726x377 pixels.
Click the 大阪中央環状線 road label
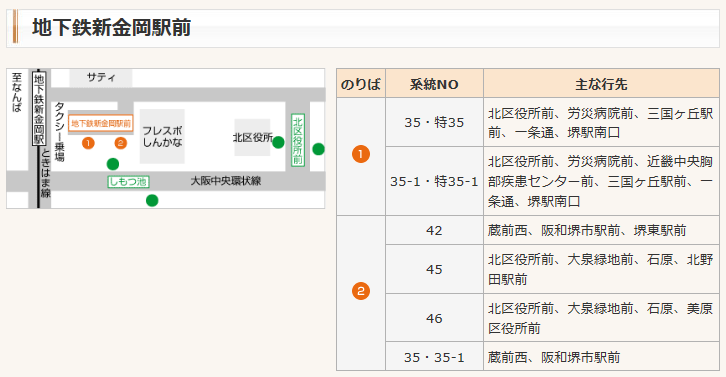226,181
